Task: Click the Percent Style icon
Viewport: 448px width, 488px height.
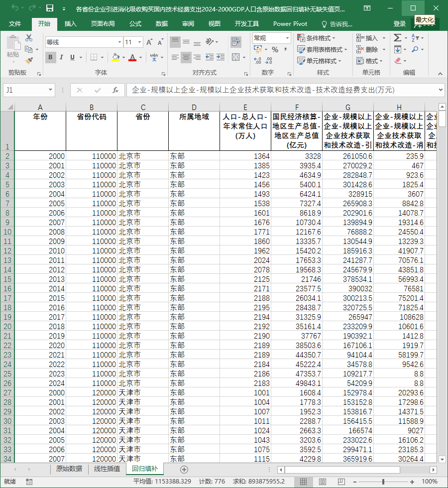Action: click(x=275, y=49)
